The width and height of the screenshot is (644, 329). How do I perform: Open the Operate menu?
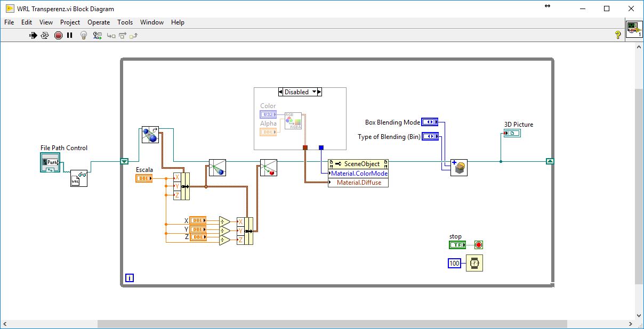[99, 22]
